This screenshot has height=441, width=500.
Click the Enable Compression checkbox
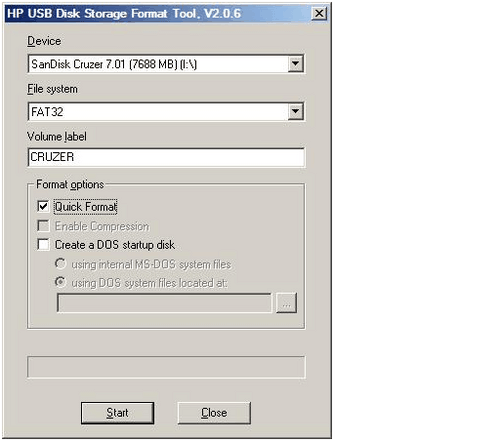pos(43,226)
